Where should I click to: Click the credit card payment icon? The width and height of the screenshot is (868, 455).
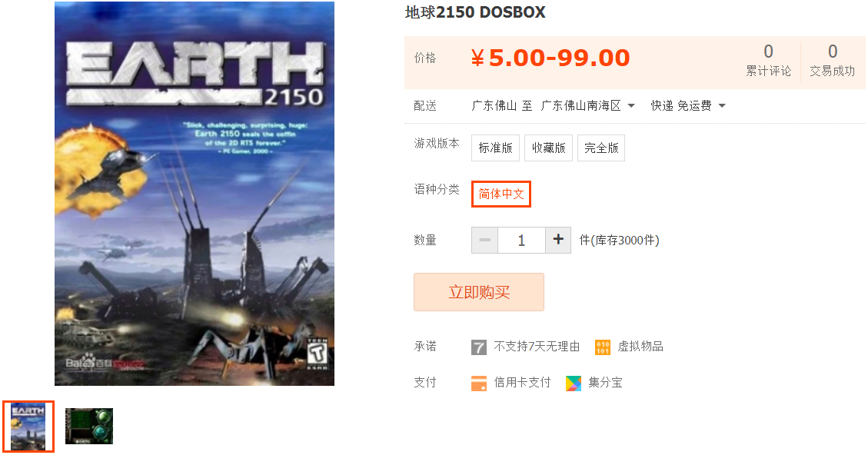point(479,383)
